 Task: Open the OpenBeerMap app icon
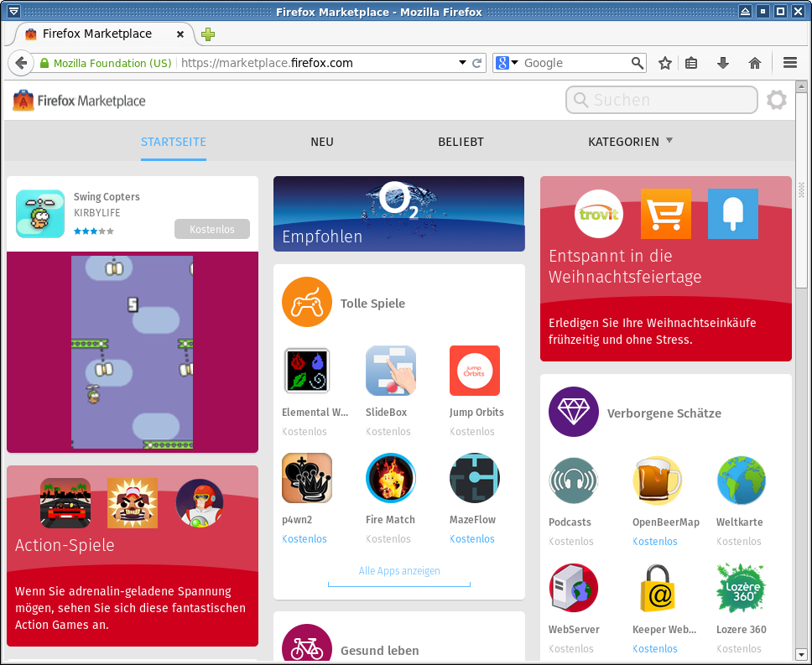657,481
